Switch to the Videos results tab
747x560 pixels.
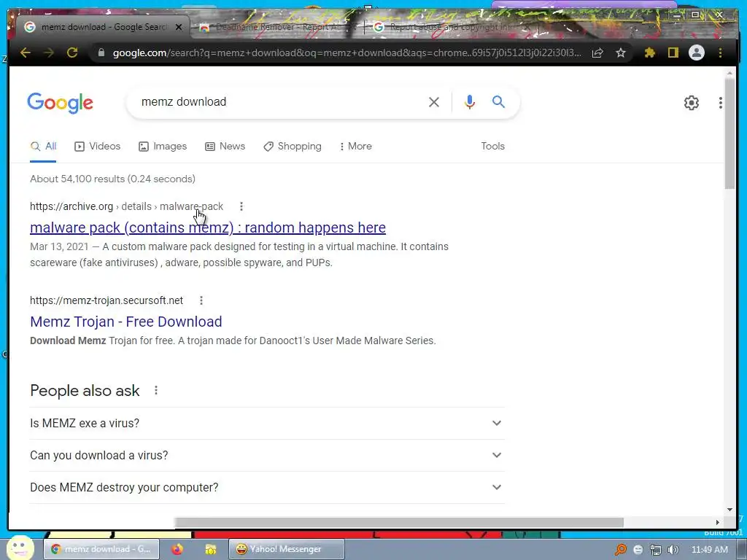click(x=98, y=146)
